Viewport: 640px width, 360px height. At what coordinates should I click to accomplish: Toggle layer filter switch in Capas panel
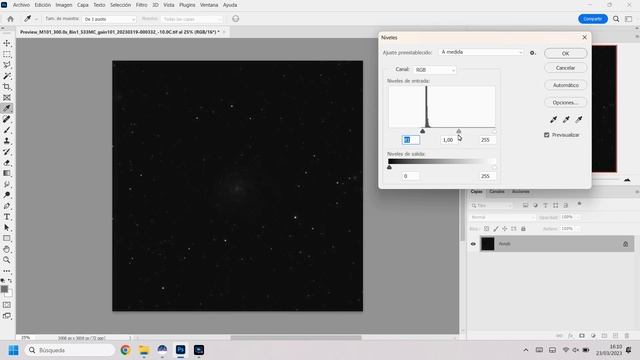pyautogui.click(x=579, y=204)
